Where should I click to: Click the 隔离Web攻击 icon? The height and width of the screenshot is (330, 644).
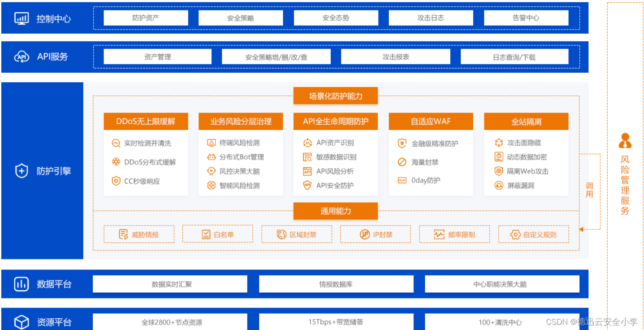click(499, 171)
